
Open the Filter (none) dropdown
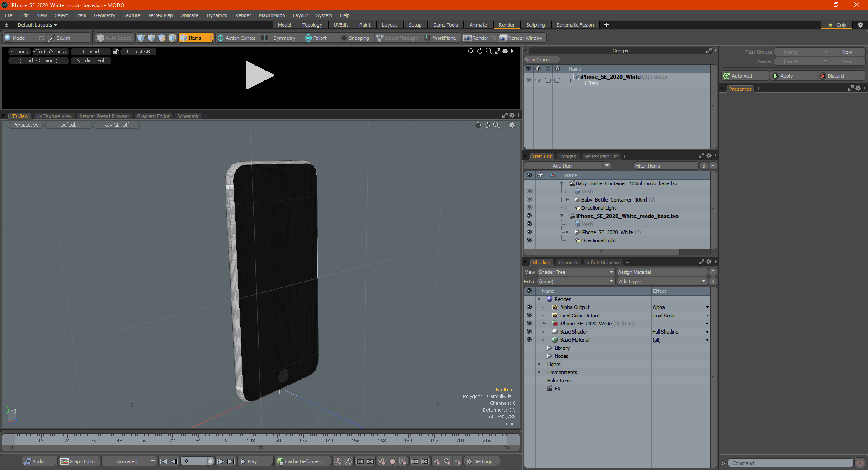tap(576, 282)
